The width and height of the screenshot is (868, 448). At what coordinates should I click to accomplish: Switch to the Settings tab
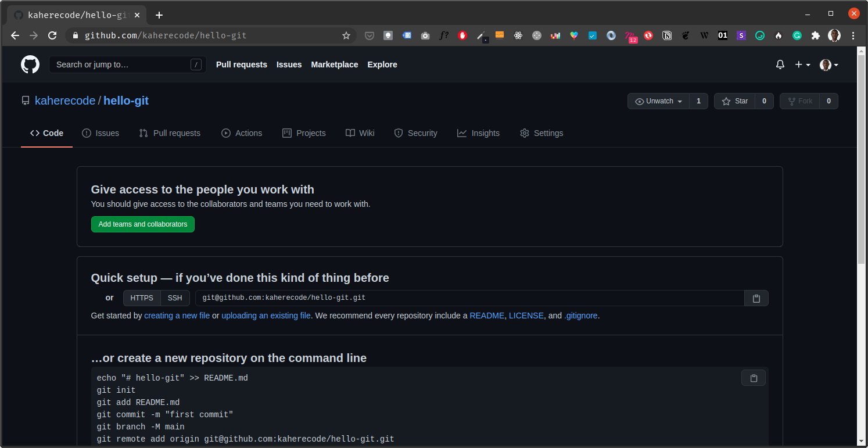point(541,133)
